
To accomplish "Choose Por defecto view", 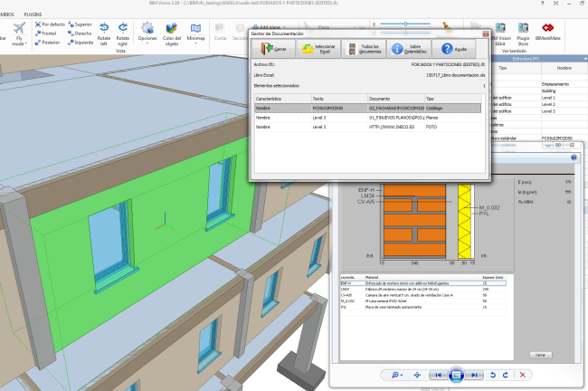I will pyautogui.click(x=50, y=24).
